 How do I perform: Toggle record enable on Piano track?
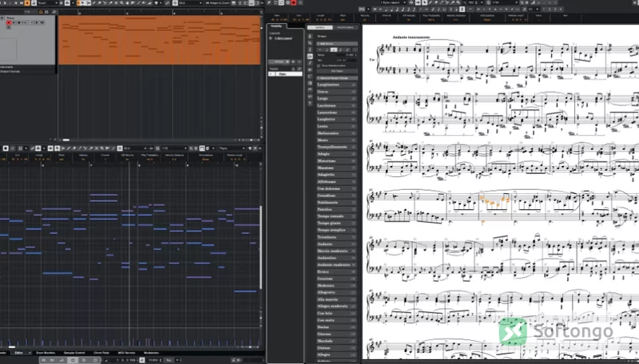[x=9, y=23]
